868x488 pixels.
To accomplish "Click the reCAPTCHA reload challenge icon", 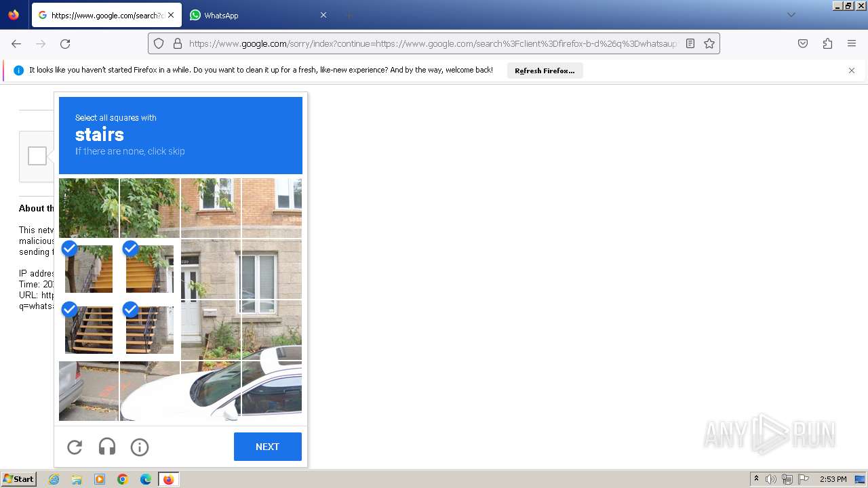I will click(75, 447).
